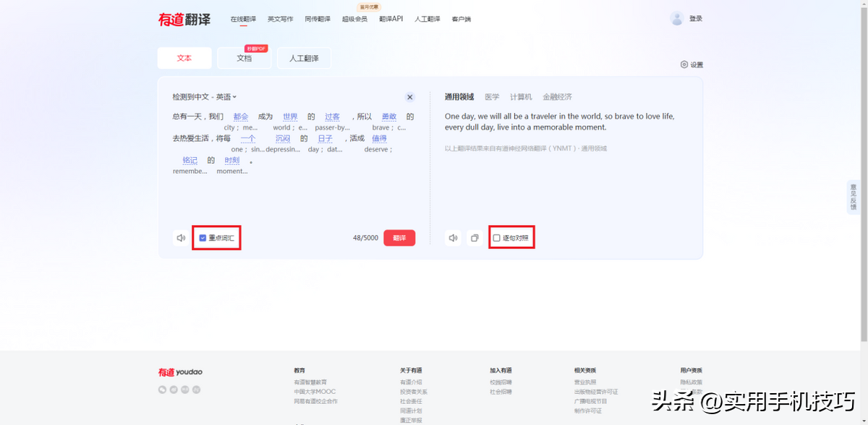Switch to the 文档 document translation tab
868x425 pixels.
tap(244, 57)
